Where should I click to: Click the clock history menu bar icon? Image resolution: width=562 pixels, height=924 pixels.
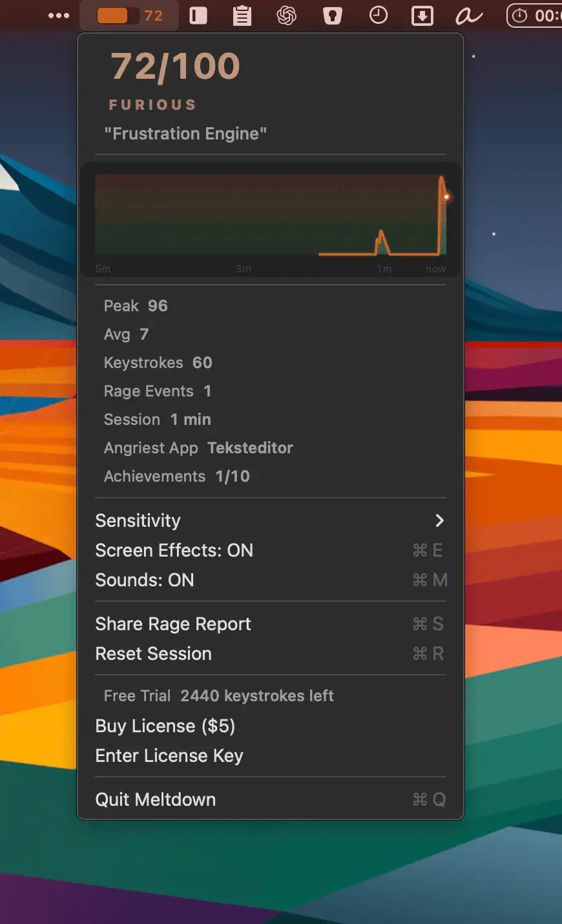tap(378, 15)
